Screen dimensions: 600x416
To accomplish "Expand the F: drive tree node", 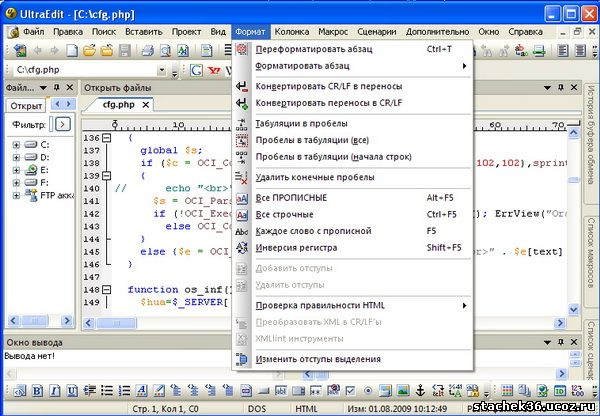I will [x=16, y=183].
